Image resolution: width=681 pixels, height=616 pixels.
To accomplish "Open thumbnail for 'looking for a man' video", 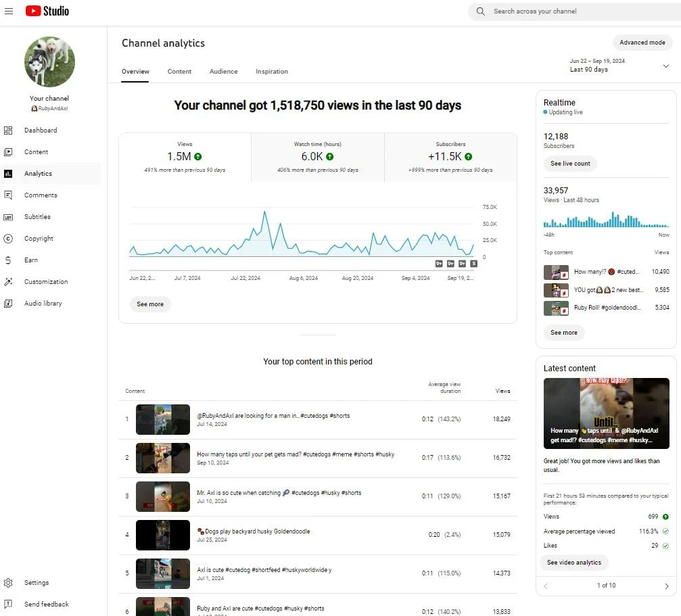I will 163,419.
